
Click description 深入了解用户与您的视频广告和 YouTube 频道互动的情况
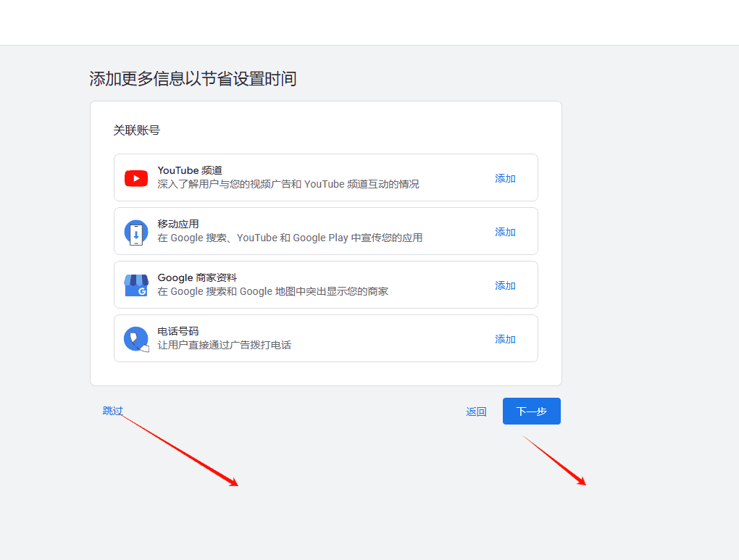[288, 184]
